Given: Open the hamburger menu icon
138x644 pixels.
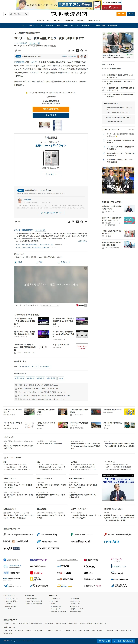Looking at the screenshot, I should tap(5, 14).
